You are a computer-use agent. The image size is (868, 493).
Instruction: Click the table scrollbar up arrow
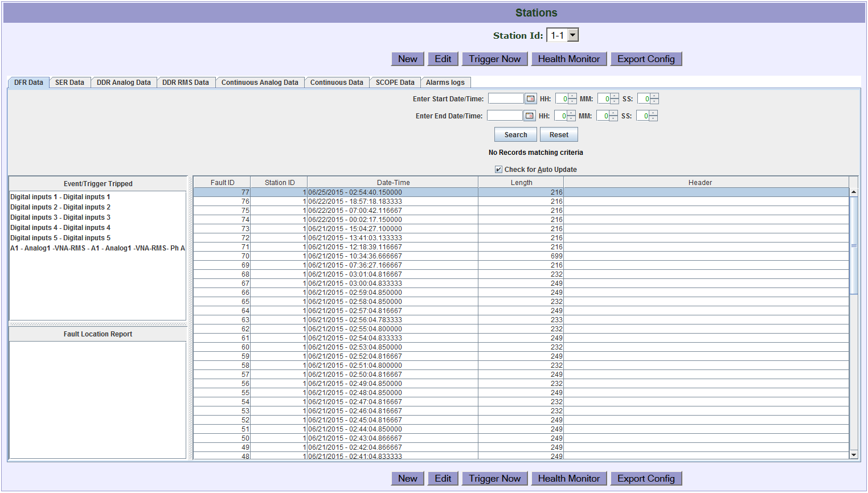click(854, 192)
